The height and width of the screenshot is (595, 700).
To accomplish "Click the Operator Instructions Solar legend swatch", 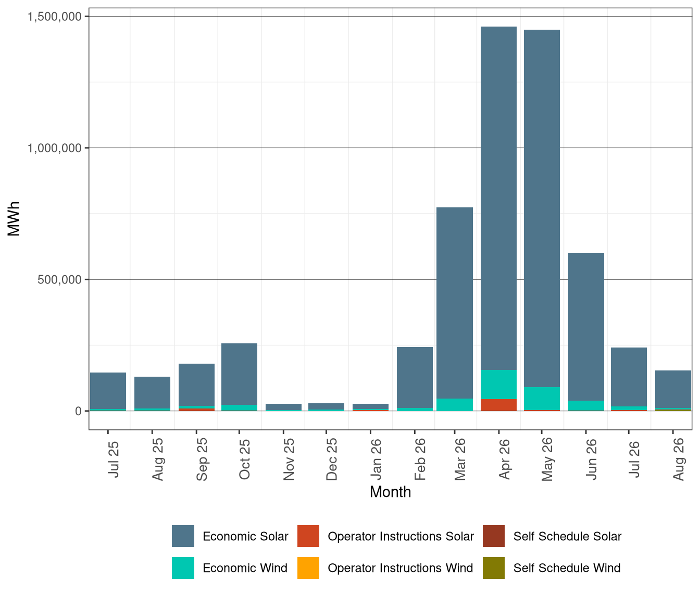I will click(x=308, y=536).
